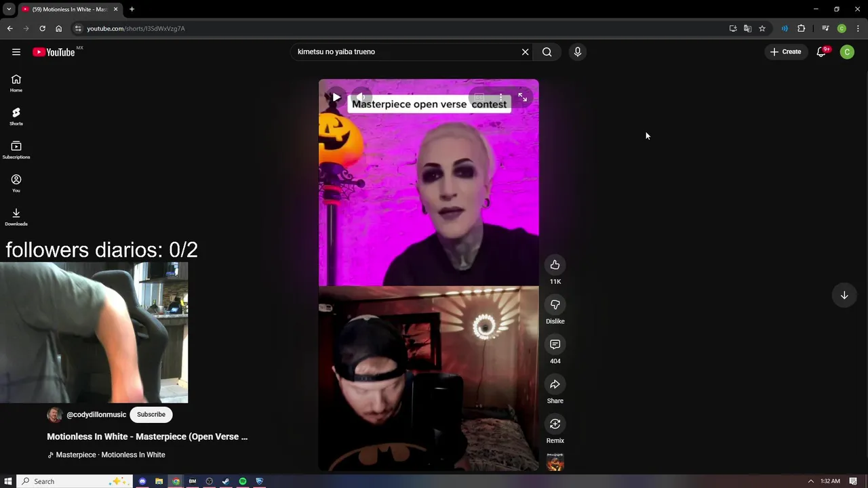Run the search with the magnifier button

click(x=547, y=52)
